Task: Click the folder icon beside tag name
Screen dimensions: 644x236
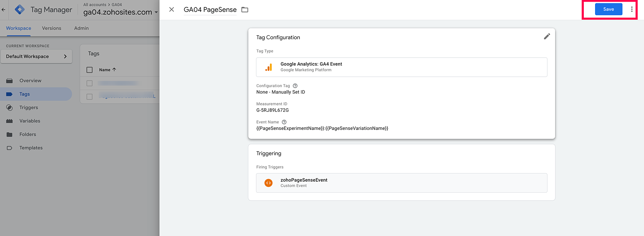Action: pos(245,10)
